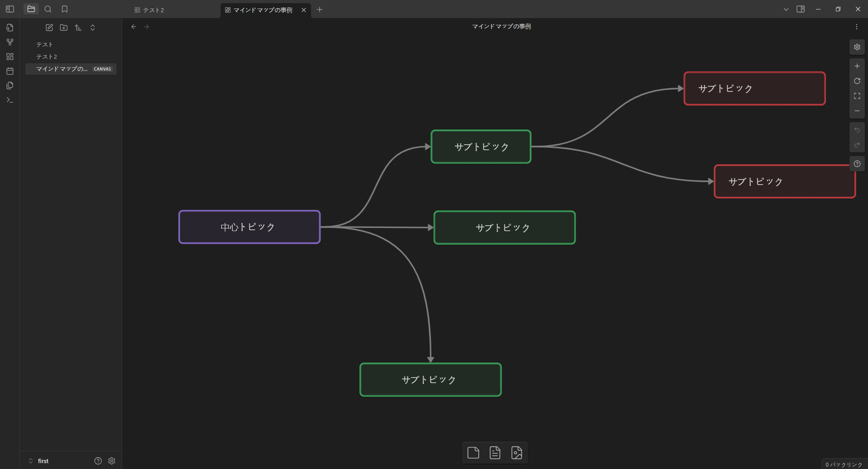Zoom out of the canvas
Viewport: 868px width, 469px height.
[x=857, y=111]
